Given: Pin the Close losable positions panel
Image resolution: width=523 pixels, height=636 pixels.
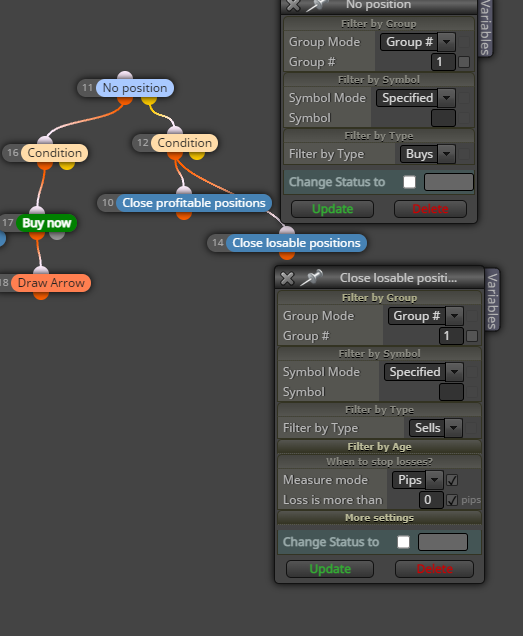Looking at the screenshot, I should click(311, 278).
